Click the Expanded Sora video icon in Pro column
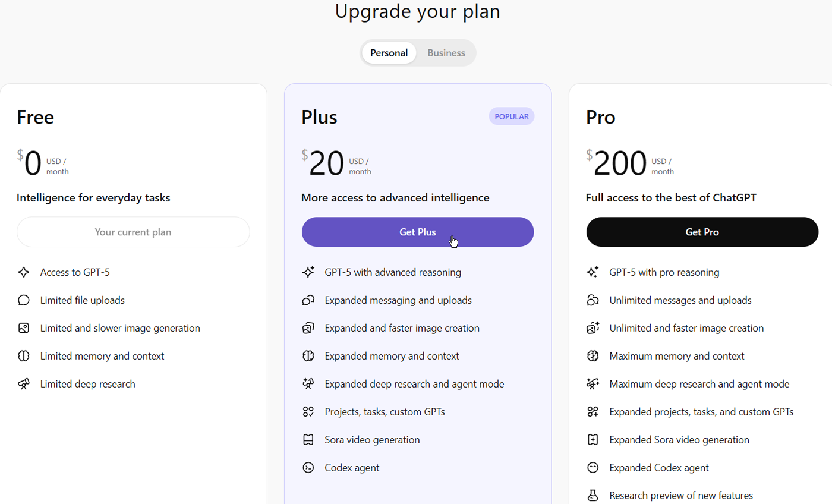The height and width of the screenshot is (504, 832). [x=593, y=439]
